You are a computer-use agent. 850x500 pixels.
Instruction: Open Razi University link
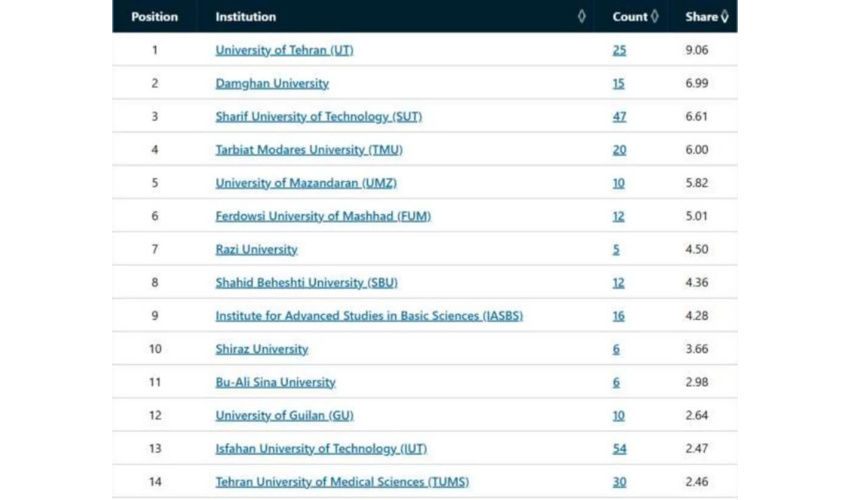pos(256,249)
